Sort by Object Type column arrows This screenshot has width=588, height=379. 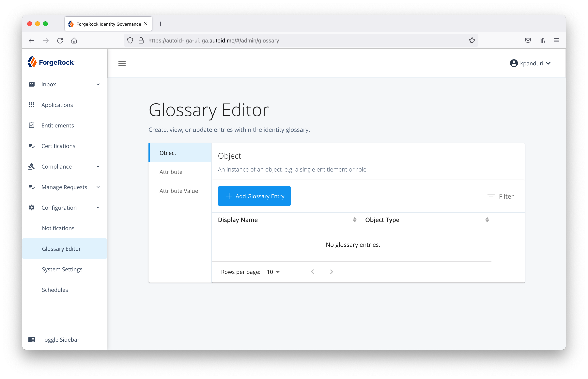[x=487, y=220]
